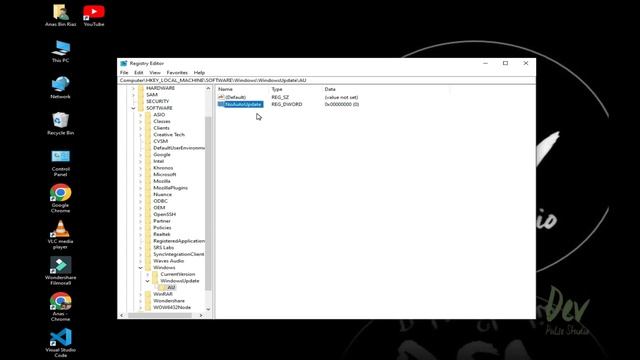Open the Help menu
The height and width of the screenshot is (360, 640).
[199, 72]
